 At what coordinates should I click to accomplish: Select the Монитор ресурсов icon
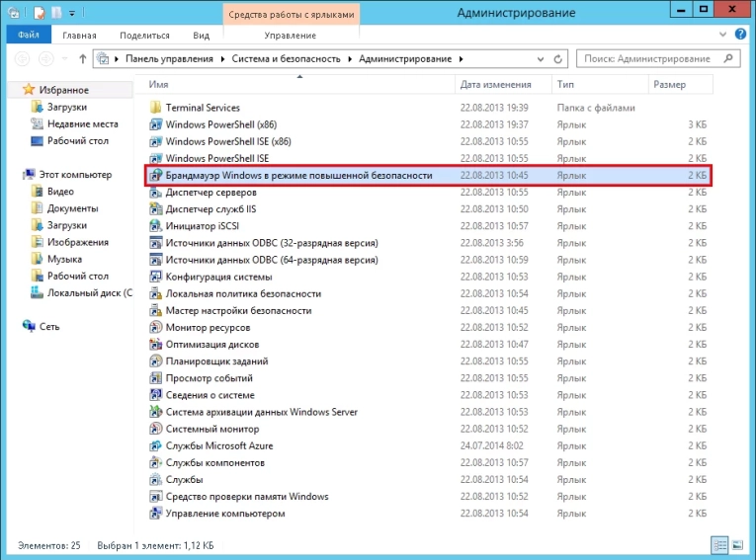coord(155,327)
